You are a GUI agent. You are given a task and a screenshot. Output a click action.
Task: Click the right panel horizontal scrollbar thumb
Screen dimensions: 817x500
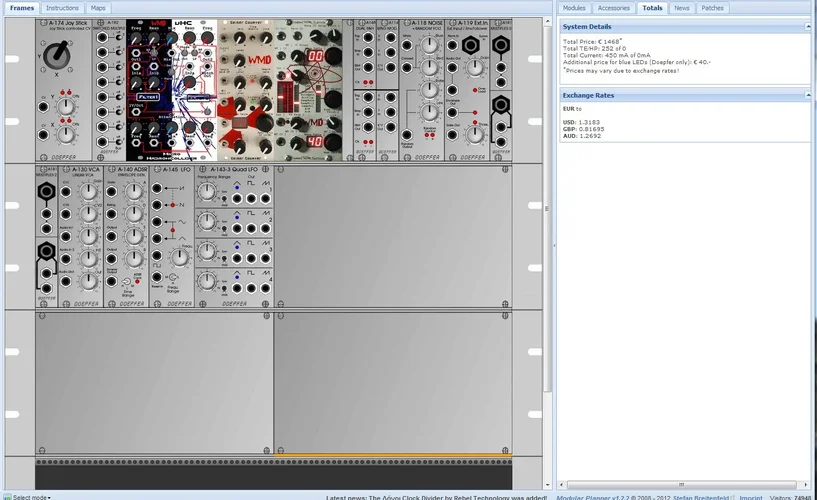(681, 485)
